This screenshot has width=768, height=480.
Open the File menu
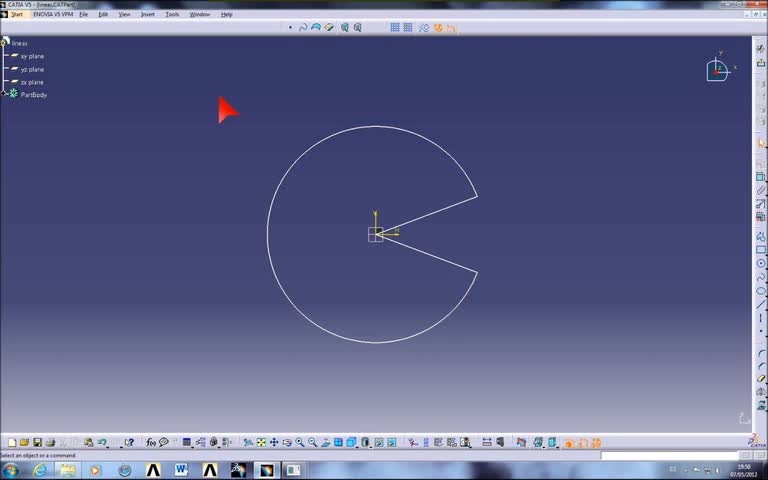84,14
